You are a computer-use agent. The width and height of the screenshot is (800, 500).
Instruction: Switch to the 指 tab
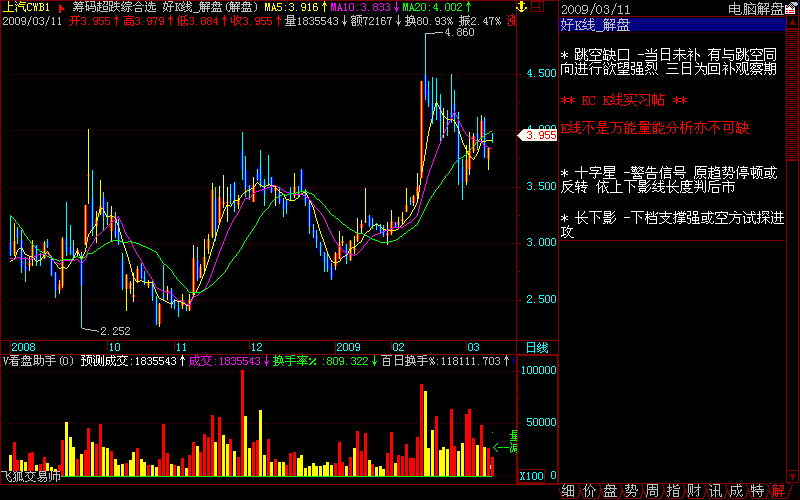tap(673, 491)
